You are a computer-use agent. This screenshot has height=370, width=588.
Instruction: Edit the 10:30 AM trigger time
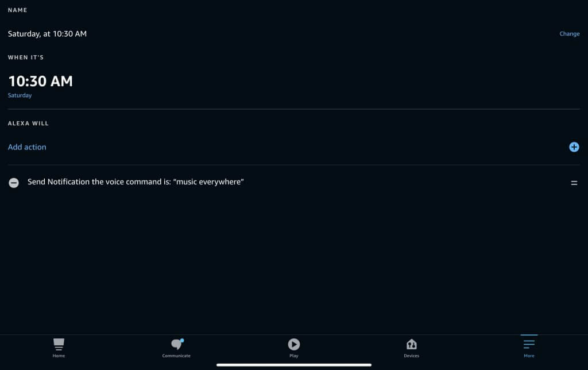point(41,81)
